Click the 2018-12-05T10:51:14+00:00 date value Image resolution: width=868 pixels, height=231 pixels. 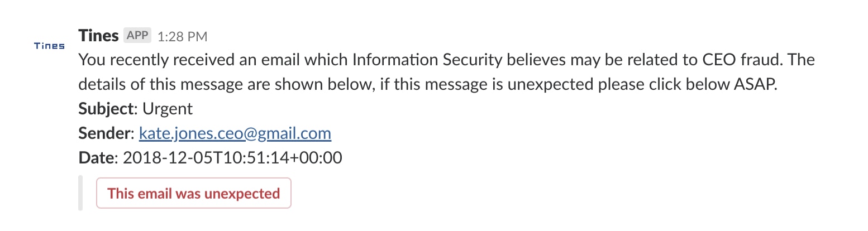[232, 158]
